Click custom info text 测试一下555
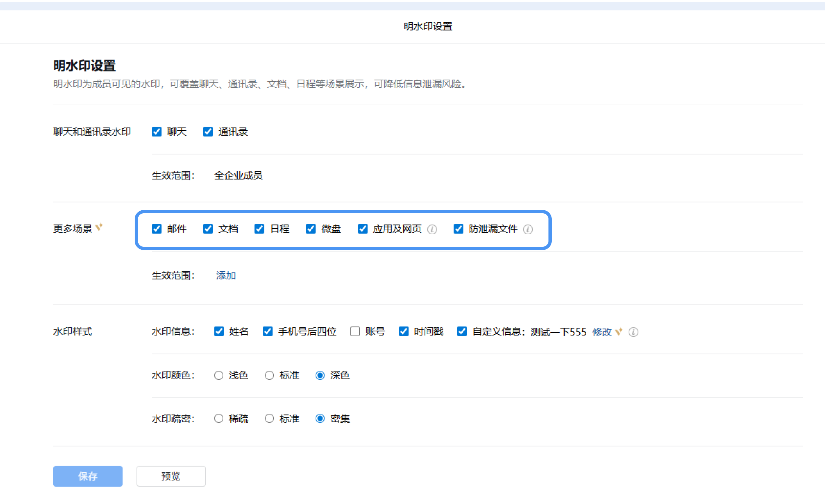This screenshot has width=825, height=504. pos(558,332)
